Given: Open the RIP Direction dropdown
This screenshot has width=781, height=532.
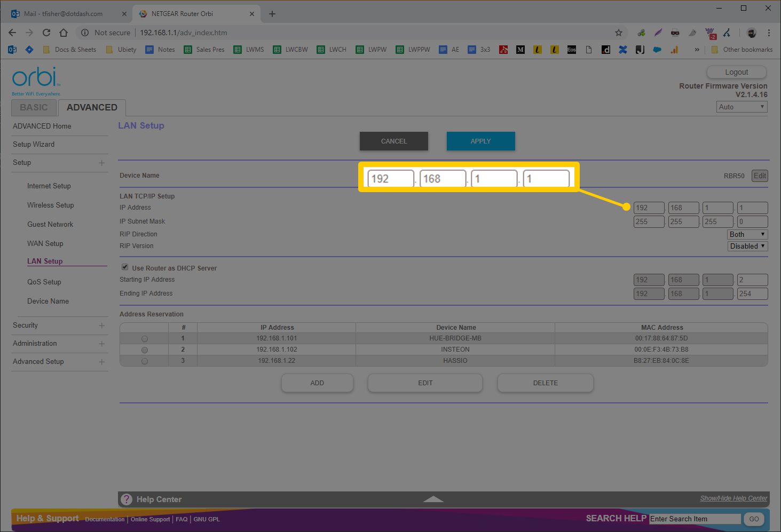Looking at the screenshot, I should click(747, 234).
